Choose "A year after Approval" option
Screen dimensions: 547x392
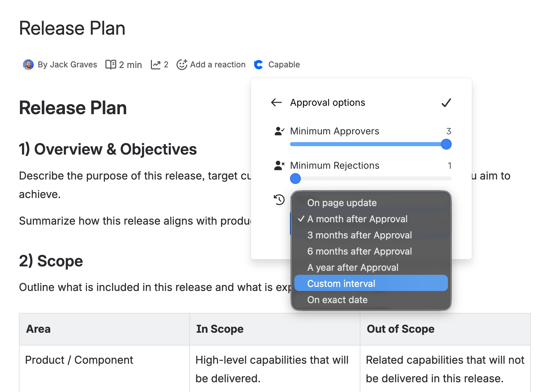(353, 267)
